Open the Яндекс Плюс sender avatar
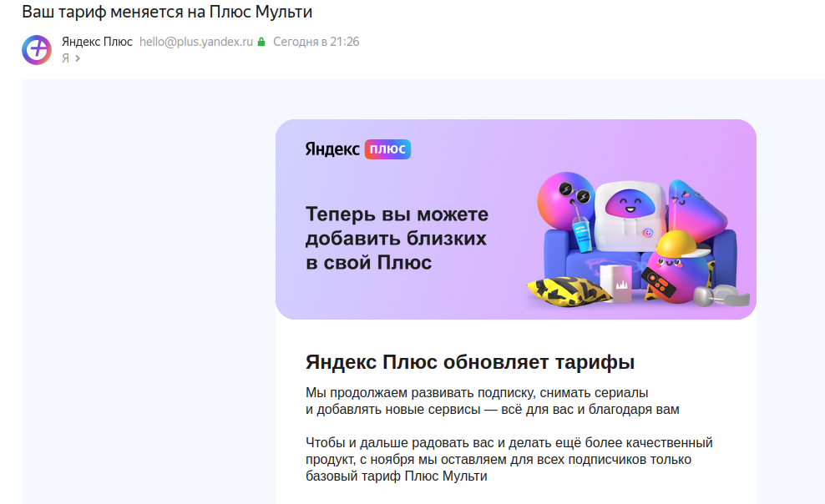 [36, 50]
